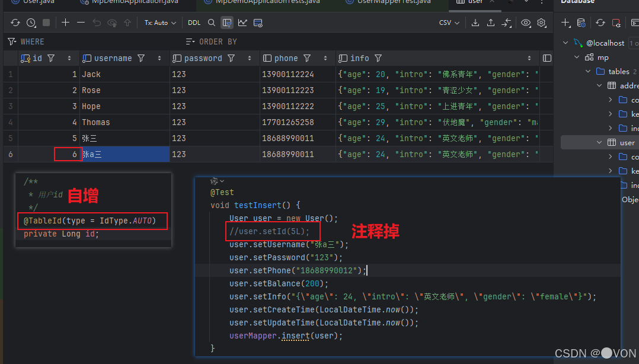639x364 pixels.
Task: Click the red deactivate icon in Database panel
Action: coord(616,23)
